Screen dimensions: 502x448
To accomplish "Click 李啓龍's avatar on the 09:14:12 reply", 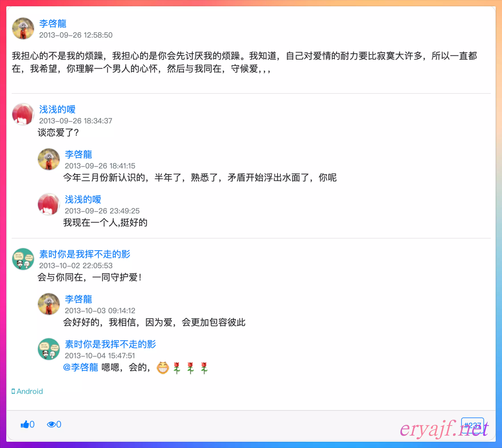I will tap(49, 304).
